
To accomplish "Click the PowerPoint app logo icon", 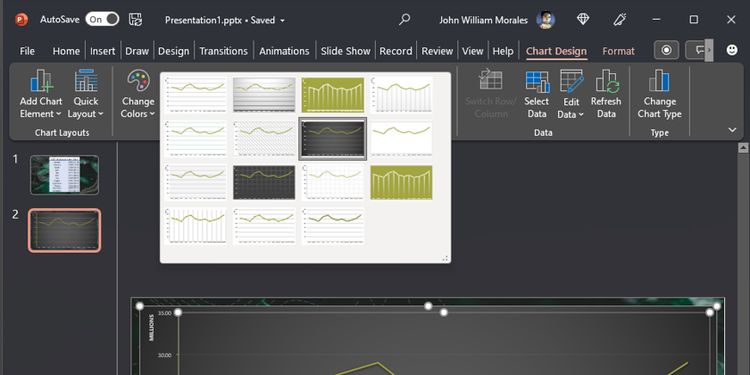I will pyautogui.click(x=21, y=20).
